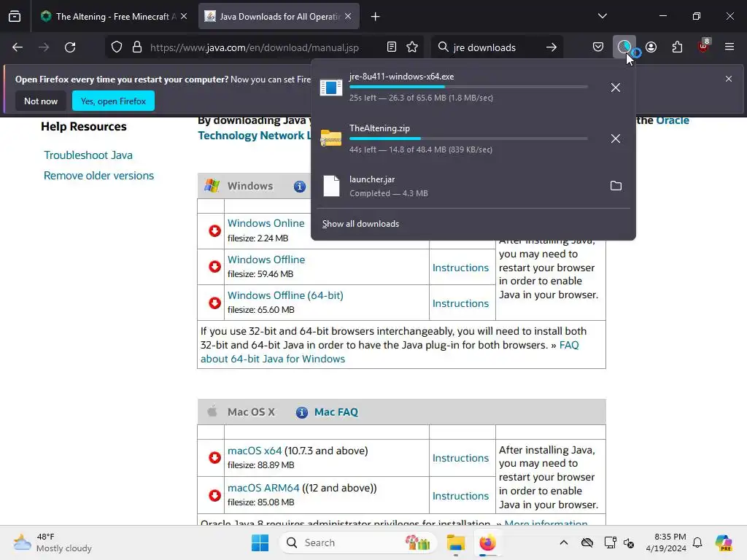The image size is (747, 560).
Task: Click the Firefox taskbar icon
Action: 487,542
